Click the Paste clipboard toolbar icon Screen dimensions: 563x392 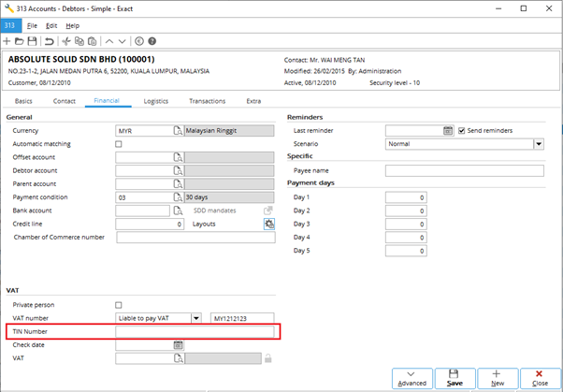click(93, 41)
